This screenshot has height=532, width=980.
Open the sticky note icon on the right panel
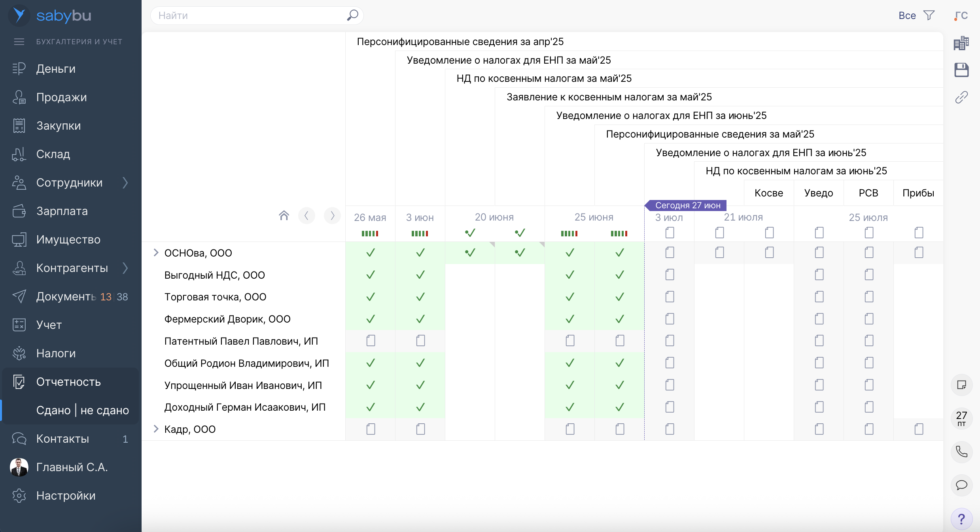pyautogui.click(x=961, y=385)
